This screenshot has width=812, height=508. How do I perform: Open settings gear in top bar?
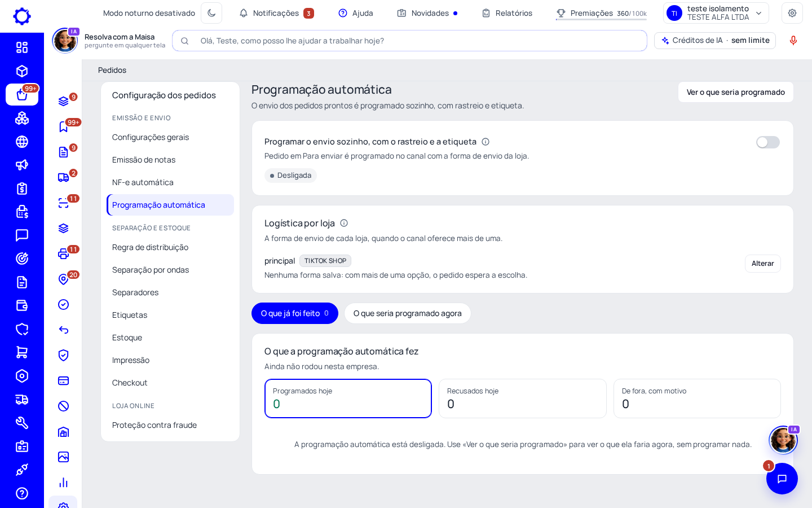(x=792, y=13)
